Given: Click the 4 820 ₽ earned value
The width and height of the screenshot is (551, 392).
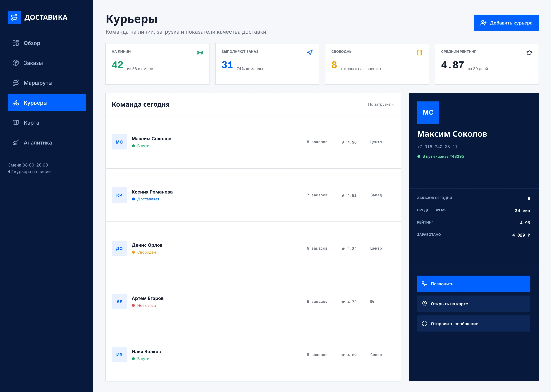Looking at the screenshot, I should 521,235.
